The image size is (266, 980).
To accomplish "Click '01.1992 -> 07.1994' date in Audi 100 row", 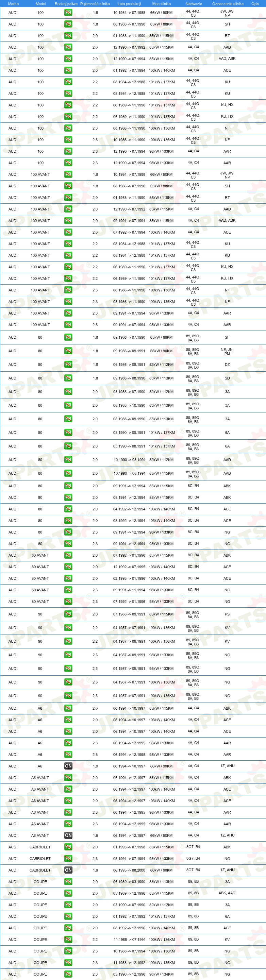I will point(129,71).
